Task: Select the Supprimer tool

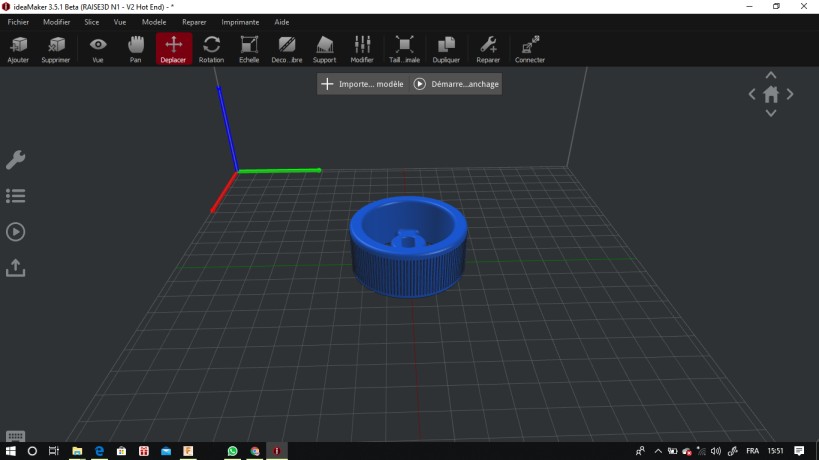Action: pyautogui.click(x=56, y=49)
